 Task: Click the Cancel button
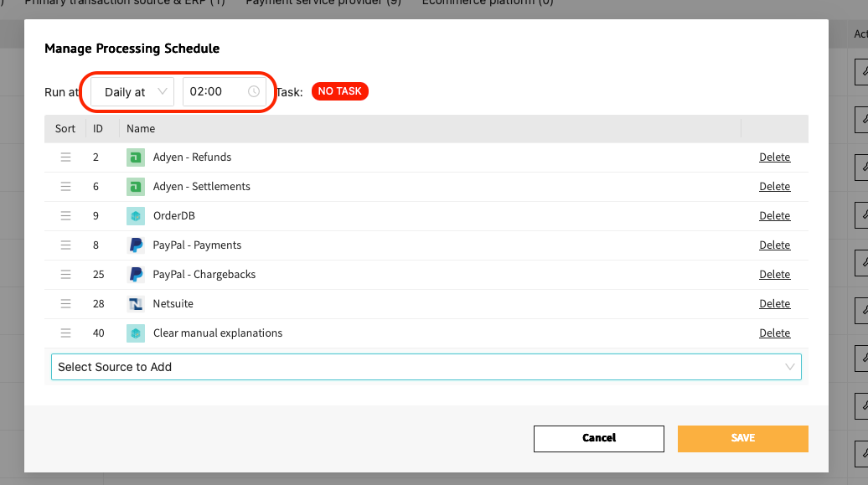click(x=599, y=438)
